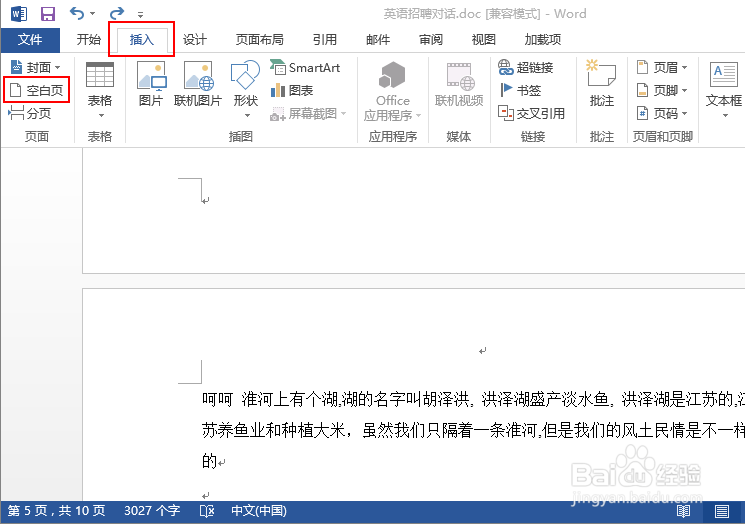The height and width of the screenshot is (524, 745).
Task: Insert a cross-reference with 交叉引用
Action: tap(531, 114)
